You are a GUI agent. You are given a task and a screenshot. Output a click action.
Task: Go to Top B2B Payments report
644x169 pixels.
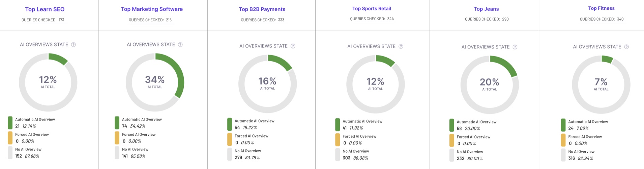[262, 9]
